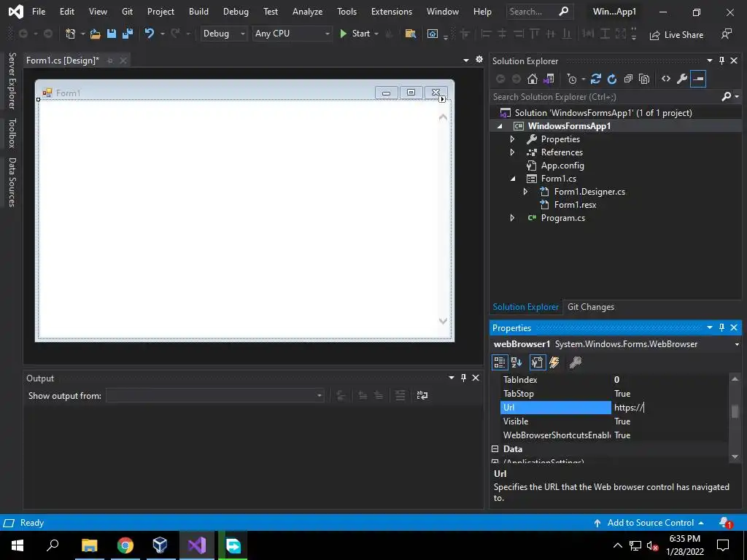Open the webBrowser1 object selector dropdown
The image size is (747, 560).
(x=737, y=344)
